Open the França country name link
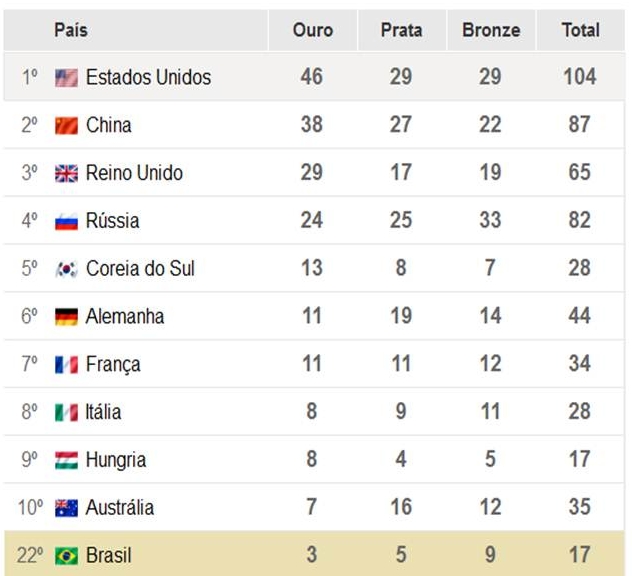Screen dimensions: 632x576 pos(113,365)
